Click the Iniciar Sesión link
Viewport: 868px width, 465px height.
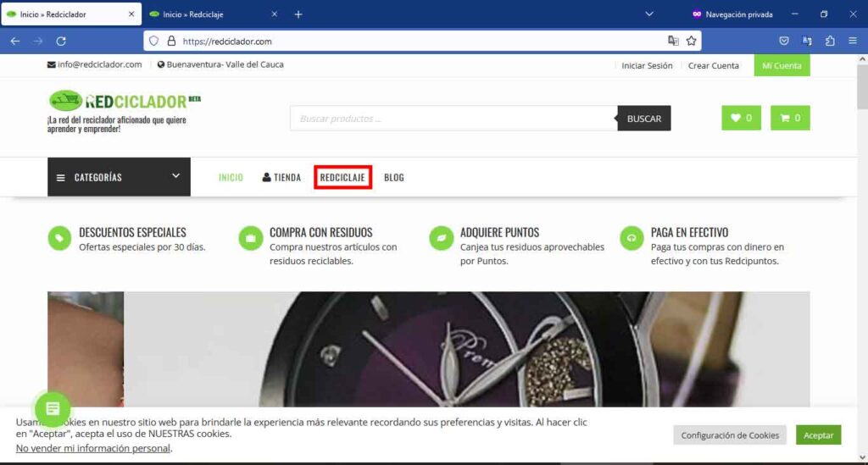pyautogui.click(x=647, y=65)
